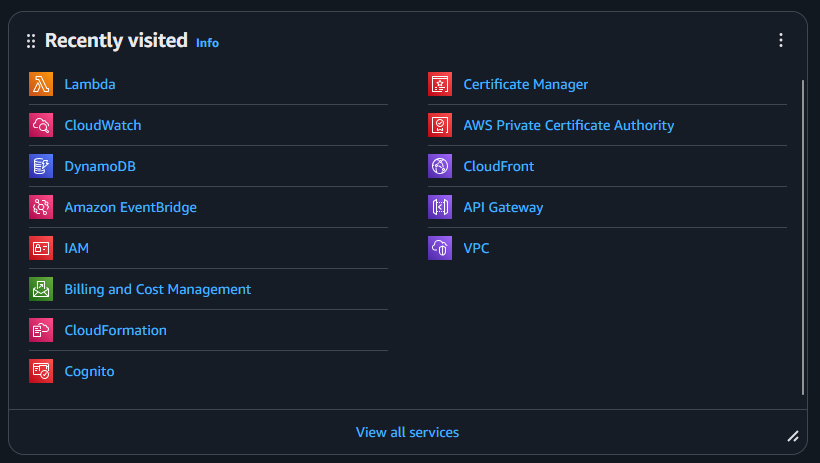Open Certificate Manager link
The height and width of the screenshot is (463, 820).
(x=526, y=84)
